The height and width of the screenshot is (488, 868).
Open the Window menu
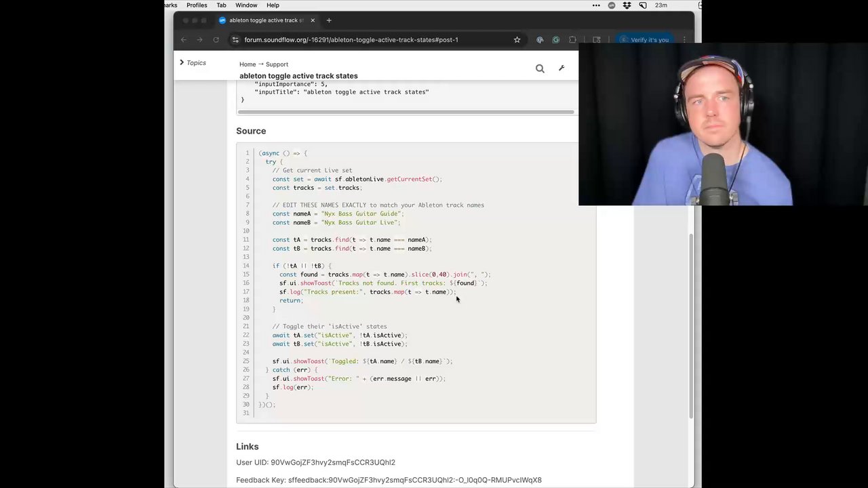coord(246,5)
